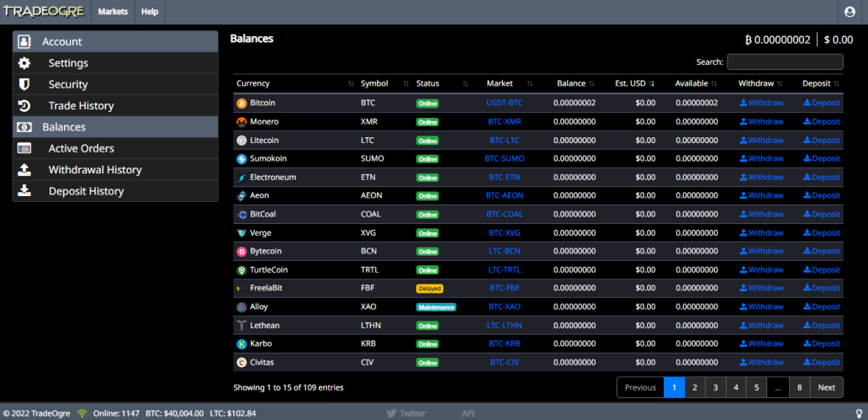The image size is (868, 420).
Task: Click the BitCoal coin icon
Action: pyautogui.click(x=241, y=215)
